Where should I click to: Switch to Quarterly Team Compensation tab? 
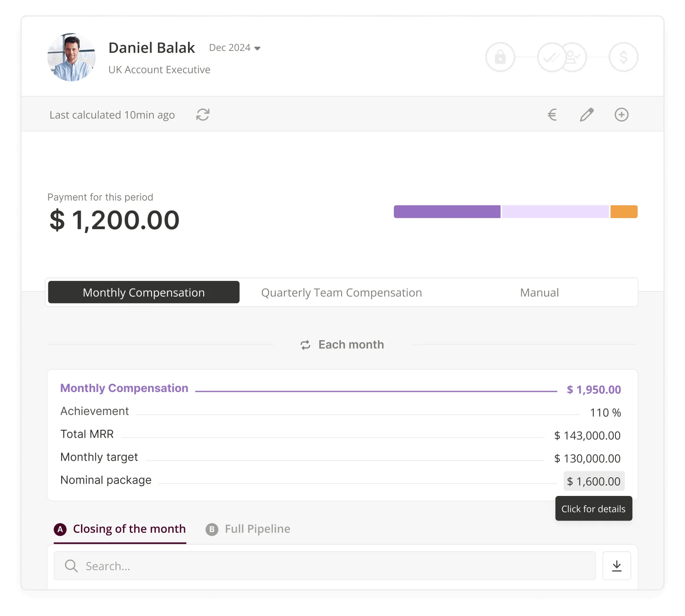pos(341,292)
